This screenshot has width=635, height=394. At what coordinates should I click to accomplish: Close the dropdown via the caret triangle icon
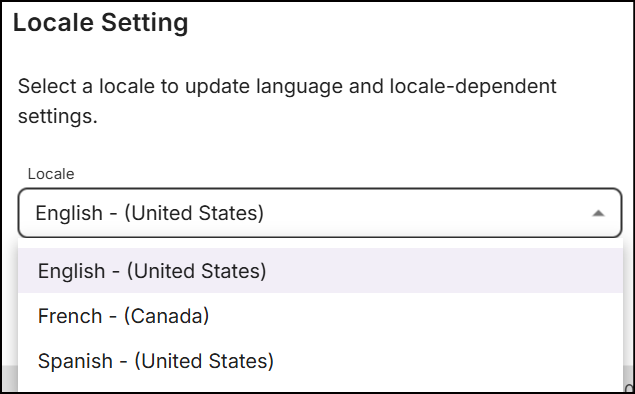[x=598, y=213]
